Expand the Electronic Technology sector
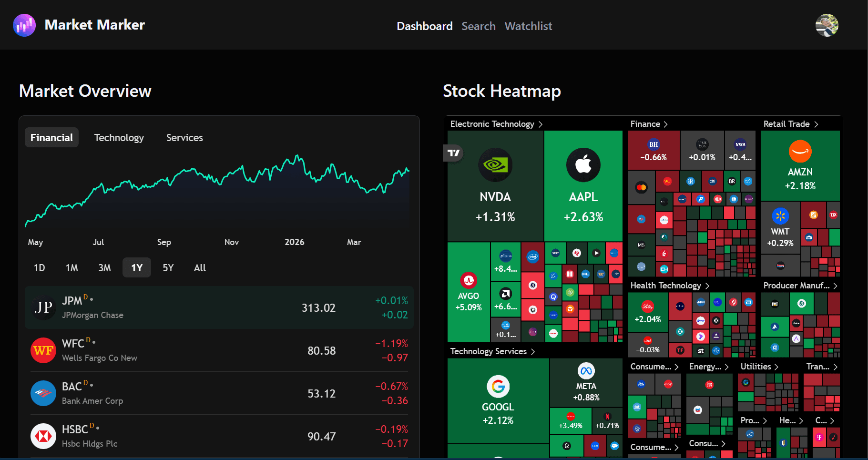 (497, 124)
